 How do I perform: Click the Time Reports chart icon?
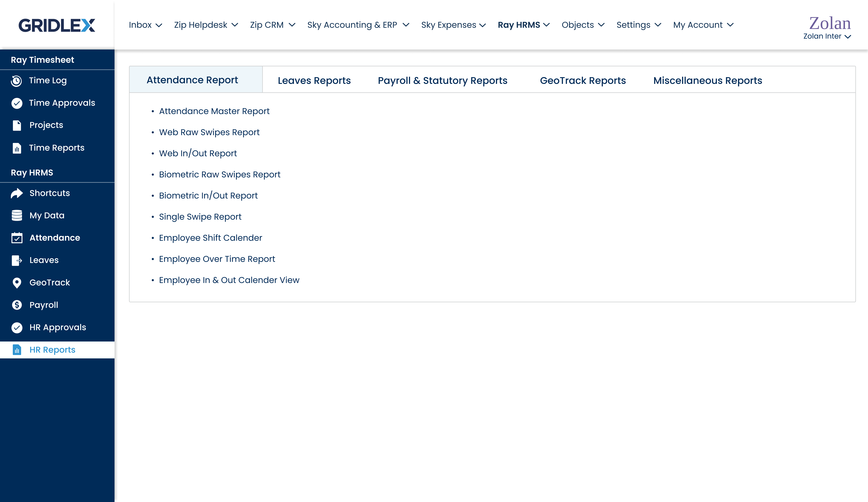(x=17, y=148)
